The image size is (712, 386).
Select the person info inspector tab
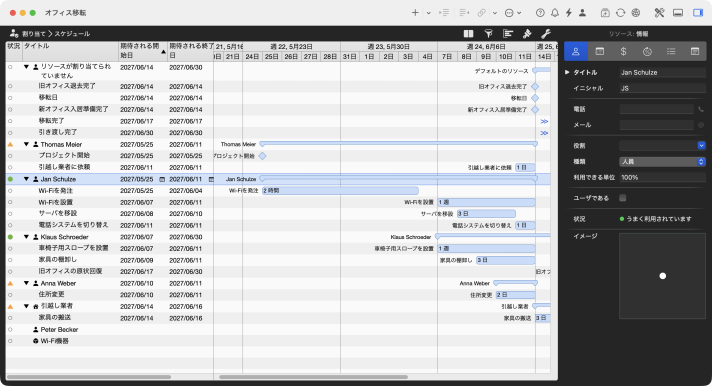(576, 51)
